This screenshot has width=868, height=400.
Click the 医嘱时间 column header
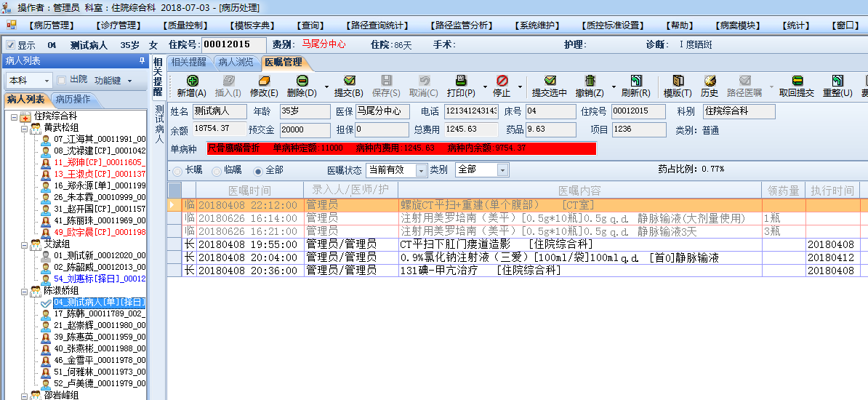[x=249, y=191]
